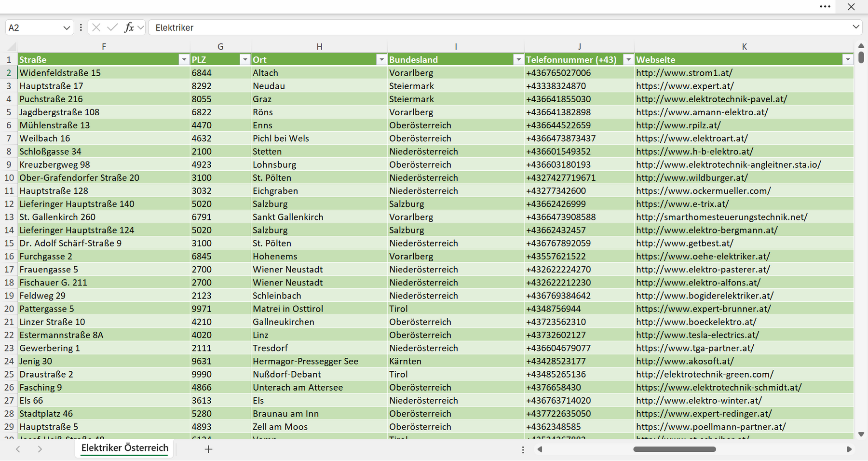Click the formula bar containing Elektriker
The image size is (868, 461).
500,27
